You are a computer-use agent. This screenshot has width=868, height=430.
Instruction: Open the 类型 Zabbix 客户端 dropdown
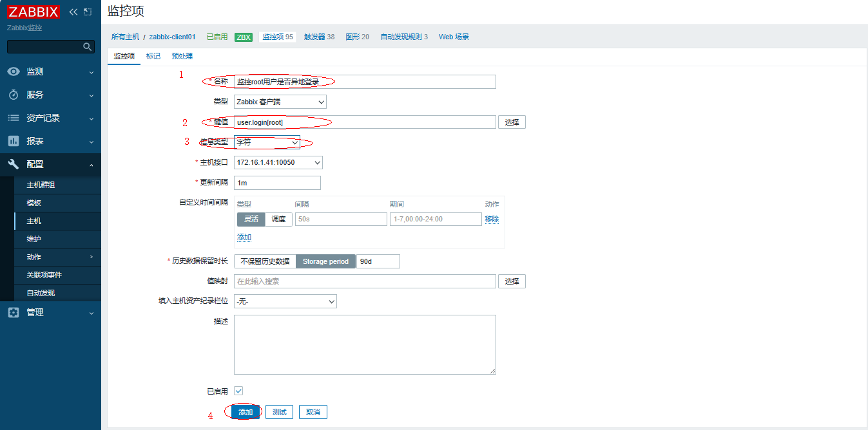[x=280, y=102]
